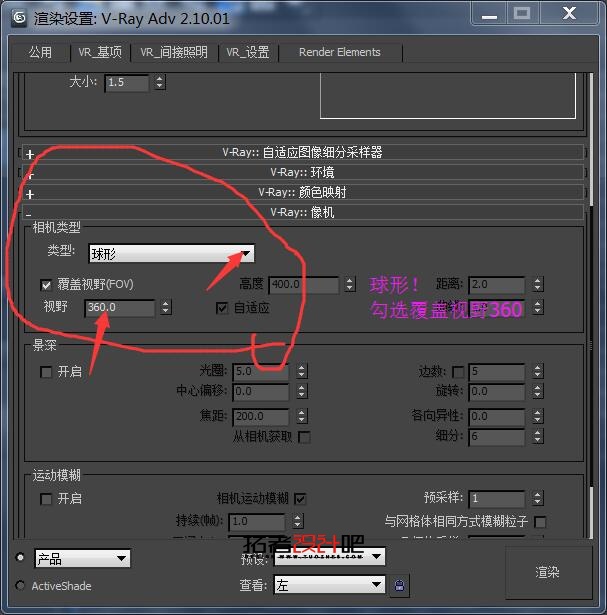
Task: Collapse the V-Ray:: 像机 rollout
Action: tap(302, 212)
